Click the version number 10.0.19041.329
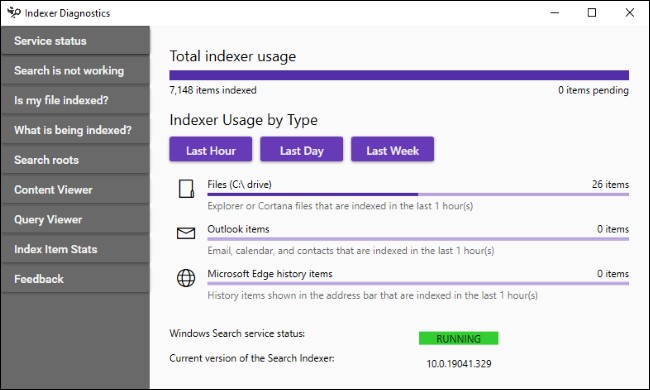650x390 pixels. point(459,363)
